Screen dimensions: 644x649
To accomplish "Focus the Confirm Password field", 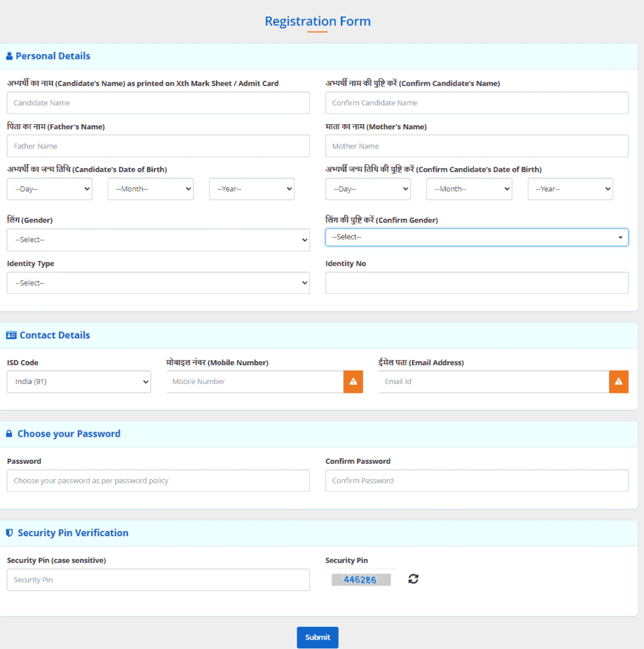I will (477, 480).
